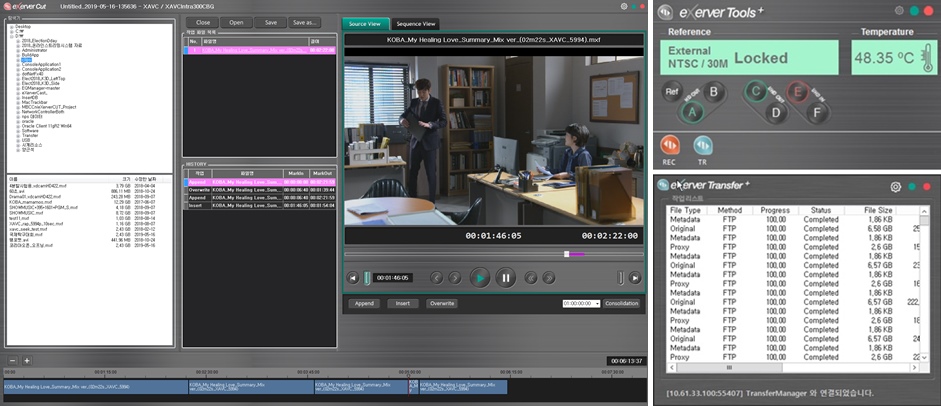Open eXerver Tools settings gear
941x406 pixels.
pos(899,10)
